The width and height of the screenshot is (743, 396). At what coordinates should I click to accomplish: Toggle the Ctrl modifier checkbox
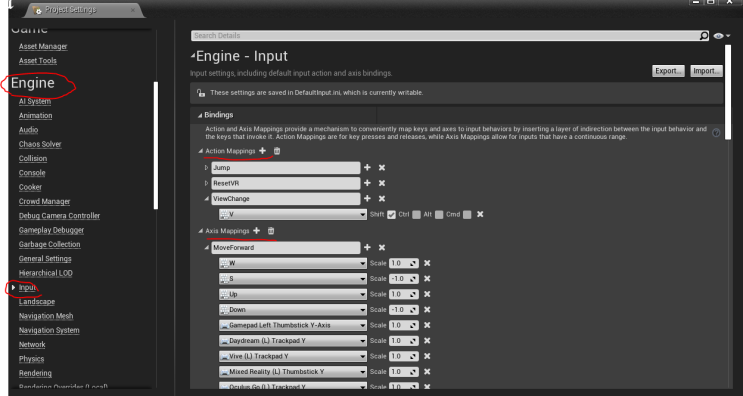[416, 215]
